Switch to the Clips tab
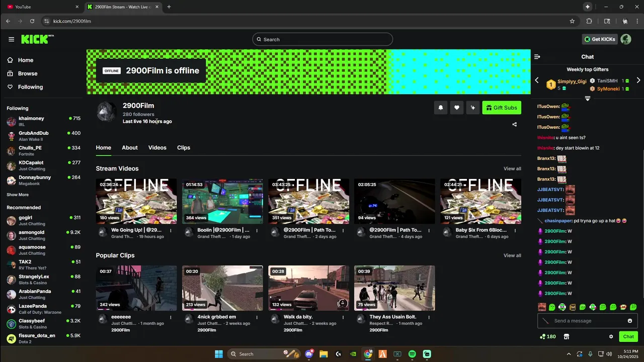Image resolution: width=644 pixels, height=362 pixels. (184, 148)
